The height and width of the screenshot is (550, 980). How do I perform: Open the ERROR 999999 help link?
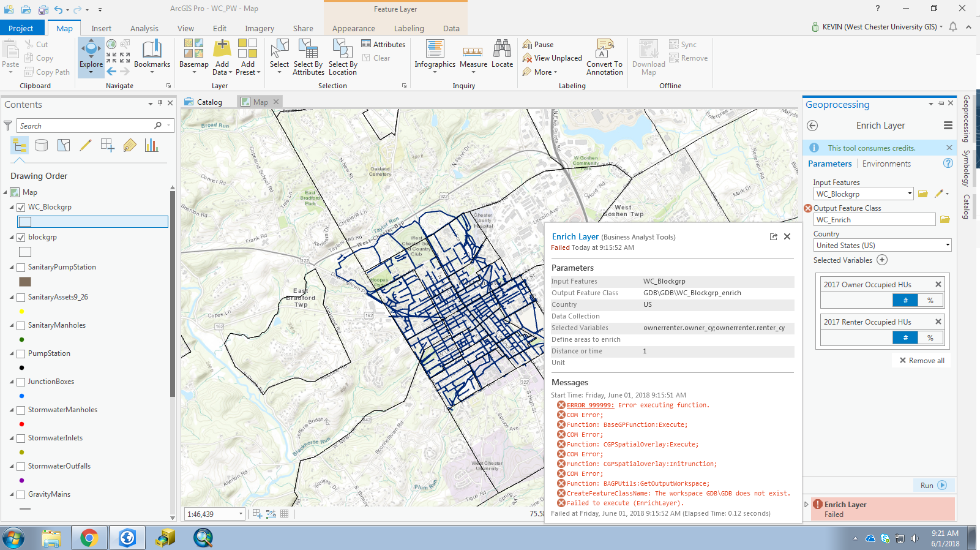coord(590,405)
